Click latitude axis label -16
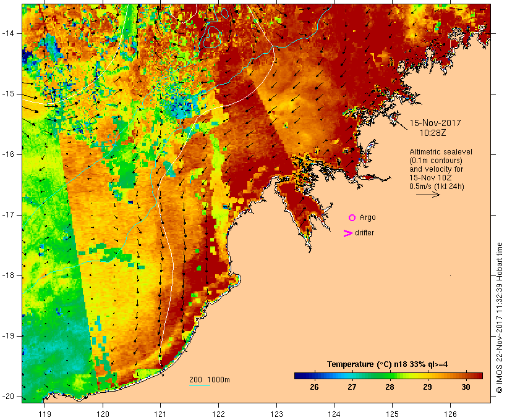 tap(8, 154)
